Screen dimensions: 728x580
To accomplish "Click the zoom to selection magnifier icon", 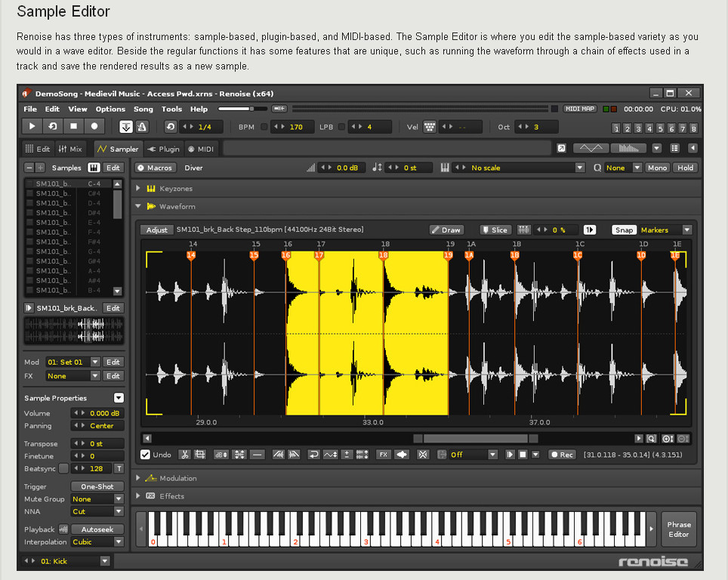I will [x=652, y=438].
